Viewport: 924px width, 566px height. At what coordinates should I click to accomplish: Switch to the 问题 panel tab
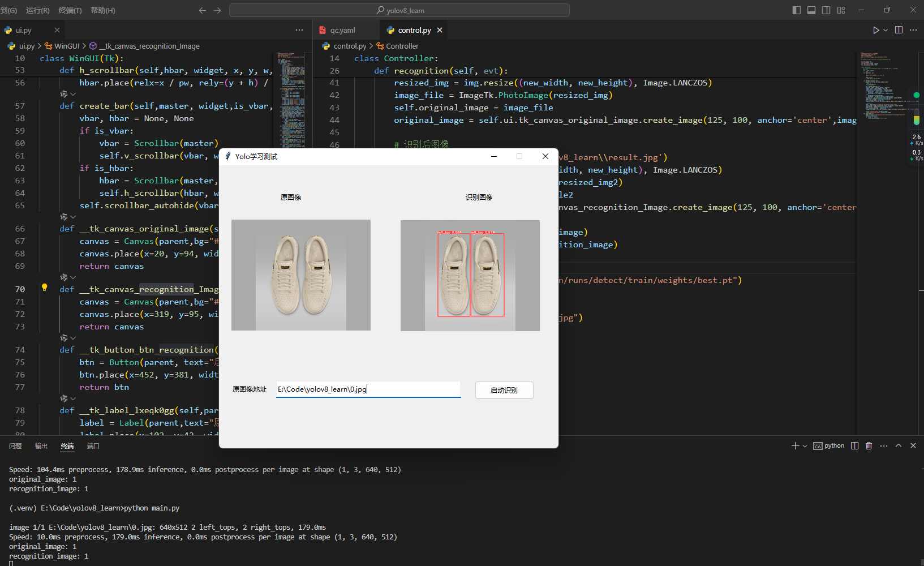point(15,446)
